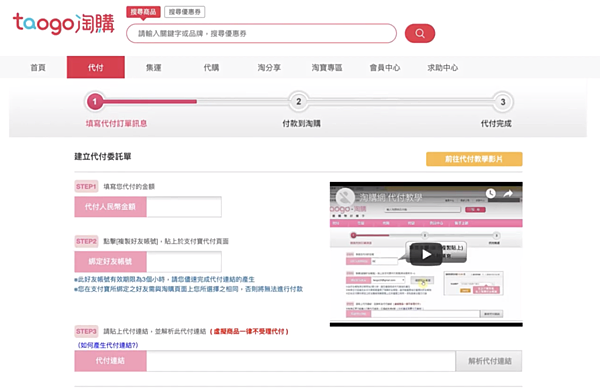Click the video channel avatar icon
This screenshot has width=600, height=392.
[345, 197]
